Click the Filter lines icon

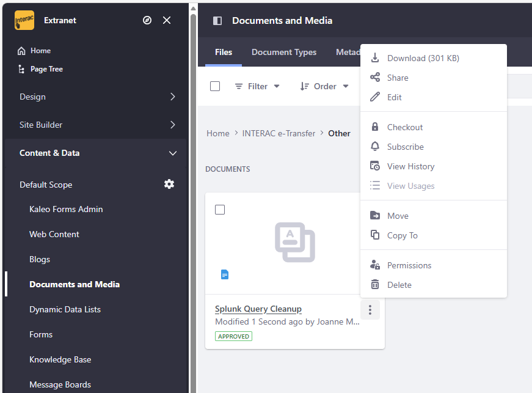(239, 86)
